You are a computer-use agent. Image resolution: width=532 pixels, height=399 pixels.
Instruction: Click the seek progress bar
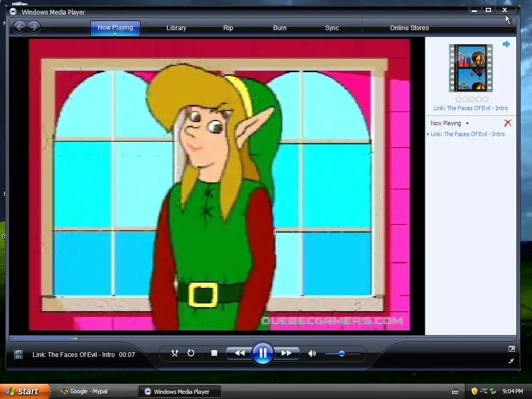[x=262, y=338]
